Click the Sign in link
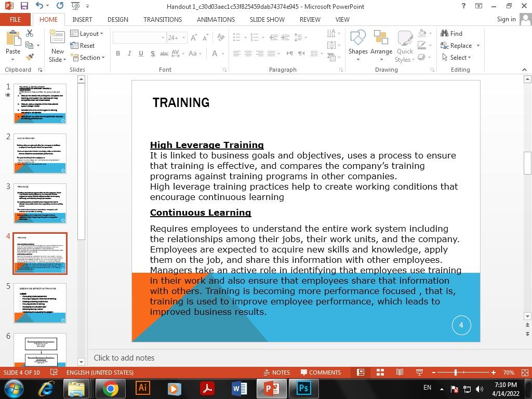This screenshot has width=532, height=399. coord(506,19)
